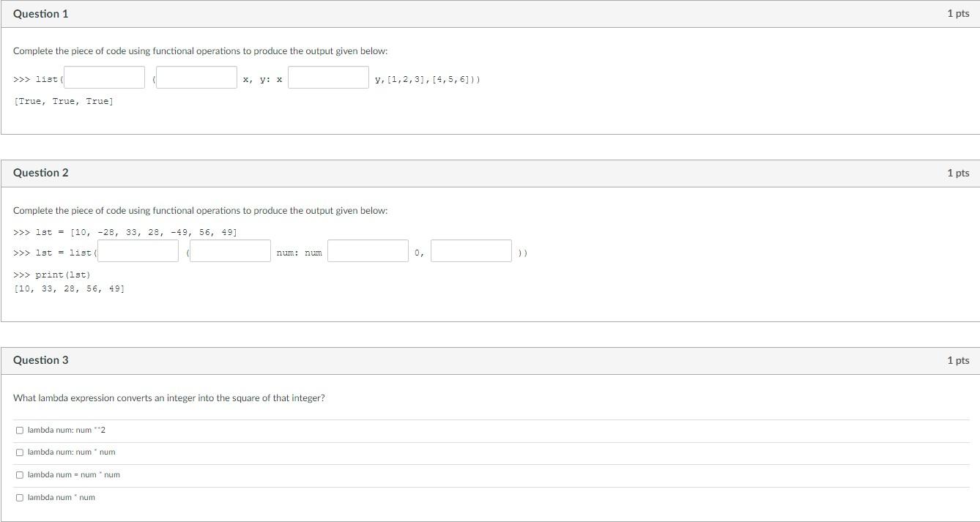Tick the 'lambda num * num' answer box
The width and height of the screenshot is (980, 522).
20,497
